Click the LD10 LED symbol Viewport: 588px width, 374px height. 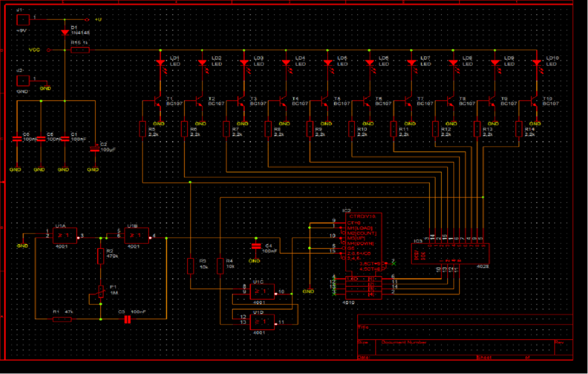tap(537, 63)
